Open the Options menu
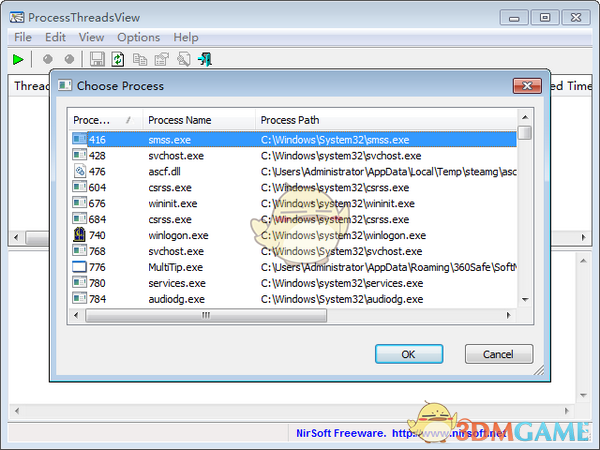Screen dimensions: 600x450 tap(139, 38)
